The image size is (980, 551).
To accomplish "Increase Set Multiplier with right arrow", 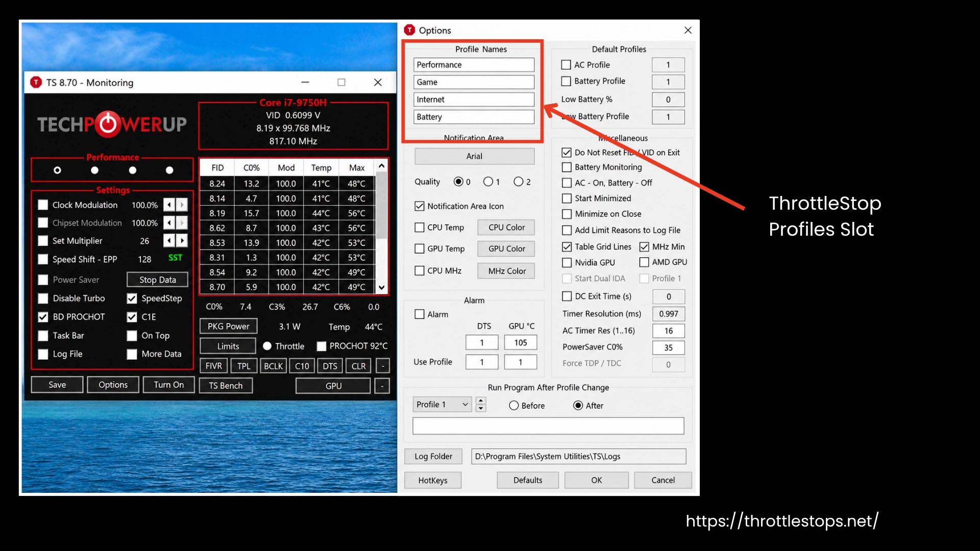I will (182, 241).
